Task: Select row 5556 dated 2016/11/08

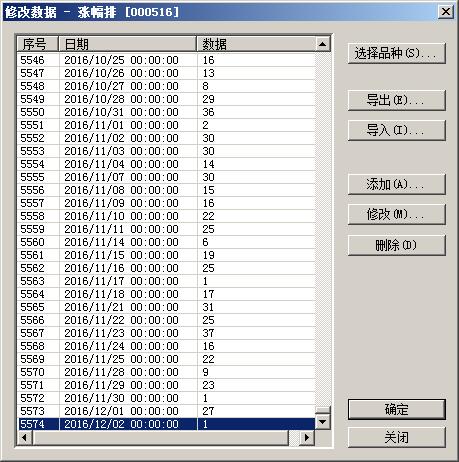Action: coord(166,190)
